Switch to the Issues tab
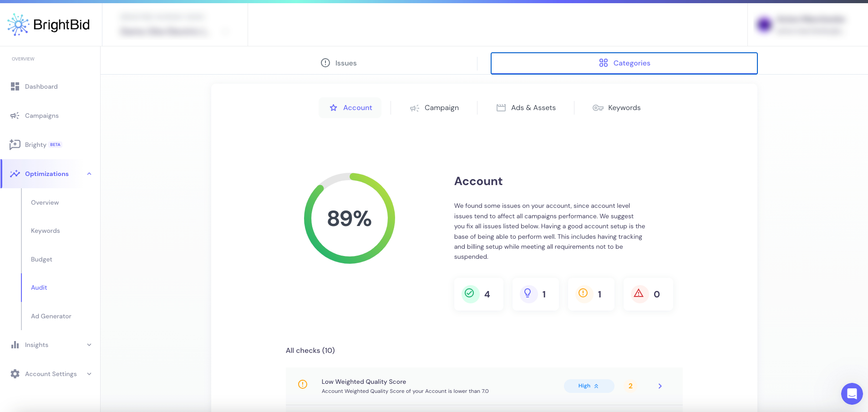Viewport: 868px width, 412px height. [x=339, y=63]
